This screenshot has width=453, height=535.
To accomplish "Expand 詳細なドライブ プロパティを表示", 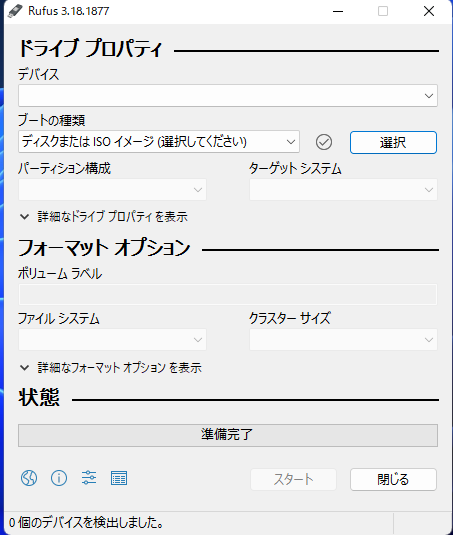I will point(104,217).
